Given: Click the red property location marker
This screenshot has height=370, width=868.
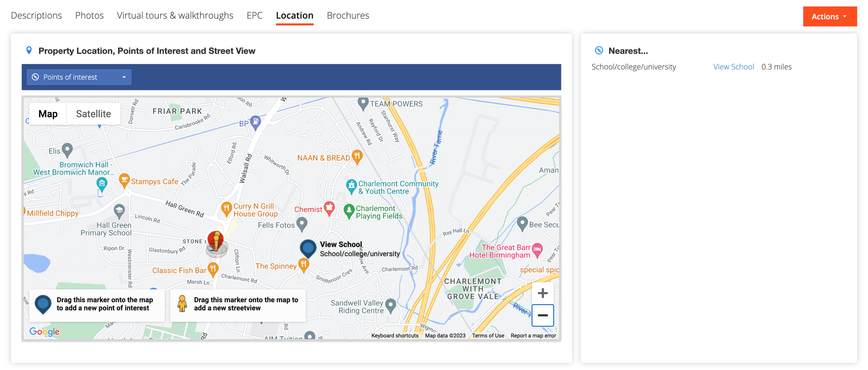Looking at the screenshot, I should 216,241.
